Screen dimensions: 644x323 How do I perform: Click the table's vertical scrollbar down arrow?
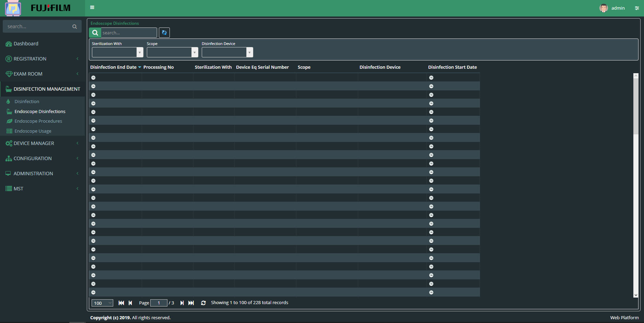point(636,295)
